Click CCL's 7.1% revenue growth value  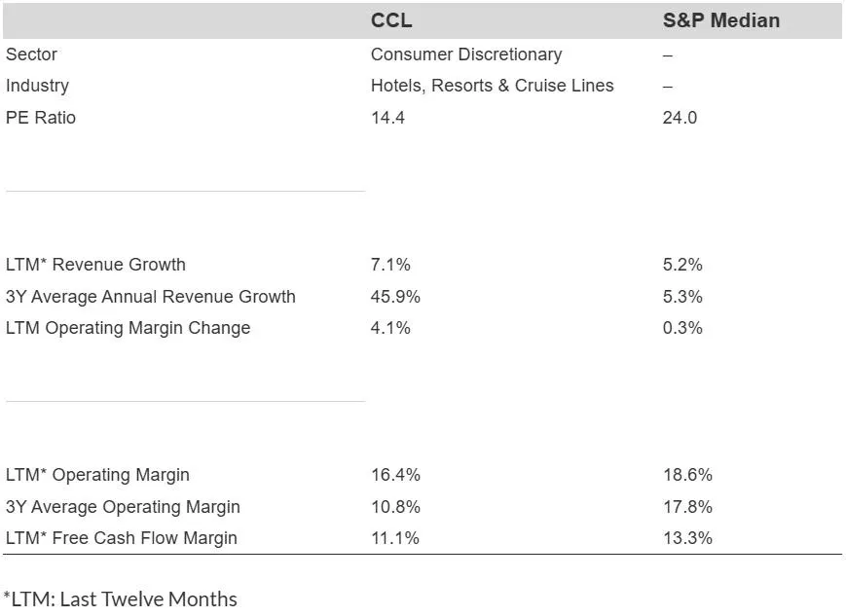pos(390,265)
